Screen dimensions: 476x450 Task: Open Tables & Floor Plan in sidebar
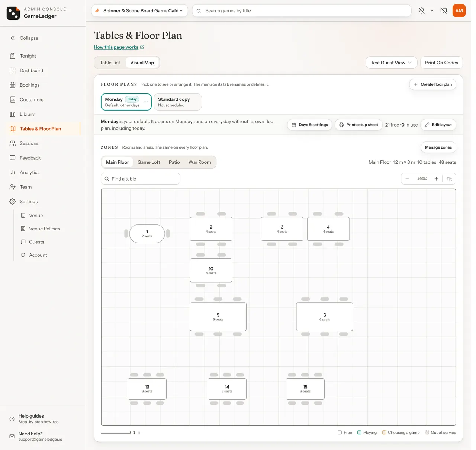point(40,129)
